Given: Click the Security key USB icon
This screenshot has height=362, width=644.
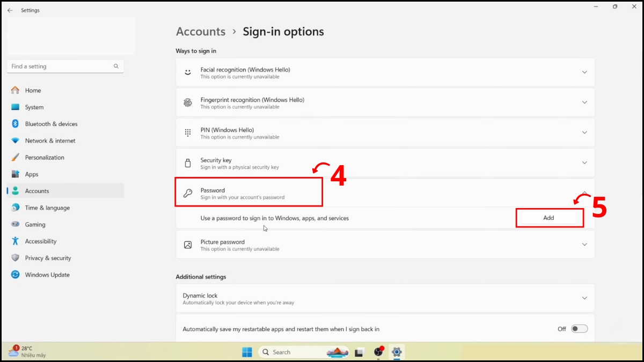Looking at the screenshot, I should pyautogui.click(x=188, y=163).
